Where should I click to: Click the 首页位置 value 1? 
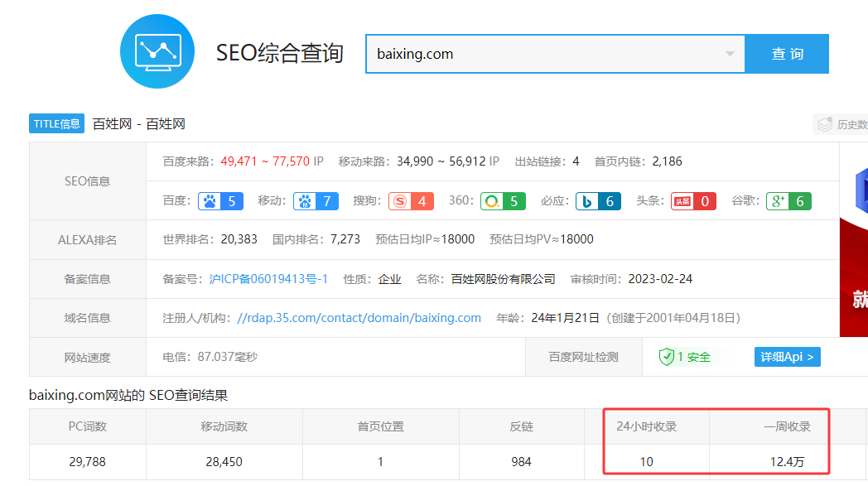click(x=380, y=462)
